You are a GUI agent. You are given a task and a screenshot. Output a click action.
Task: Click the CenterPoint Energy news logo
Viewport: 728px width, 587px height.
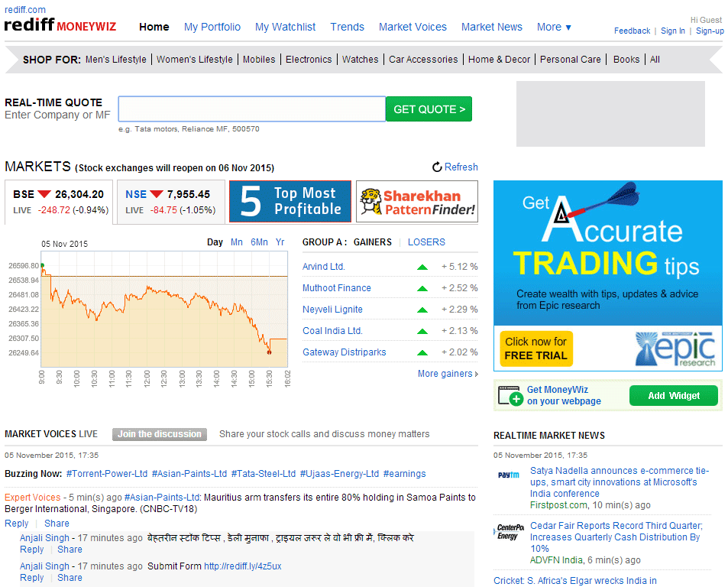click(510, 531)
